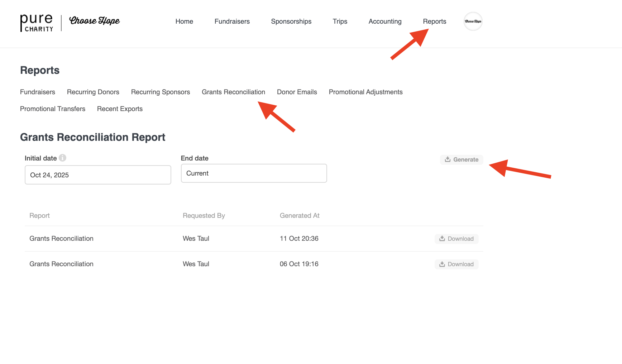
Task: Select Accounting in the navigation bar
Action: coord(385,21)
